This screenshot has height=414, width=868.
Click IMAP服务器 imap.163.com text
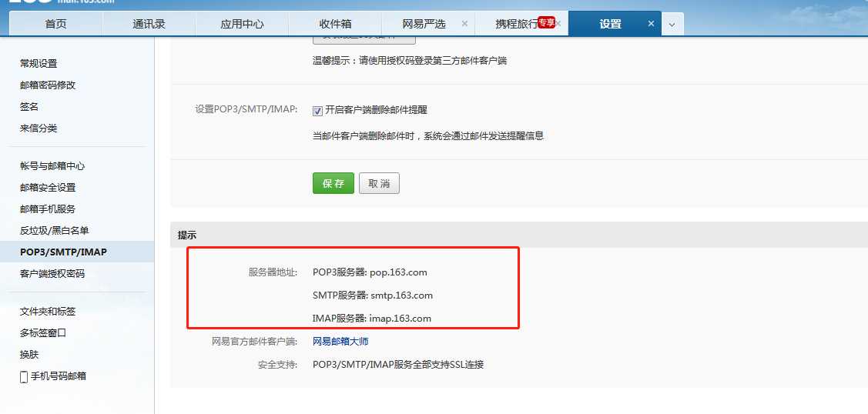(372, 319)
